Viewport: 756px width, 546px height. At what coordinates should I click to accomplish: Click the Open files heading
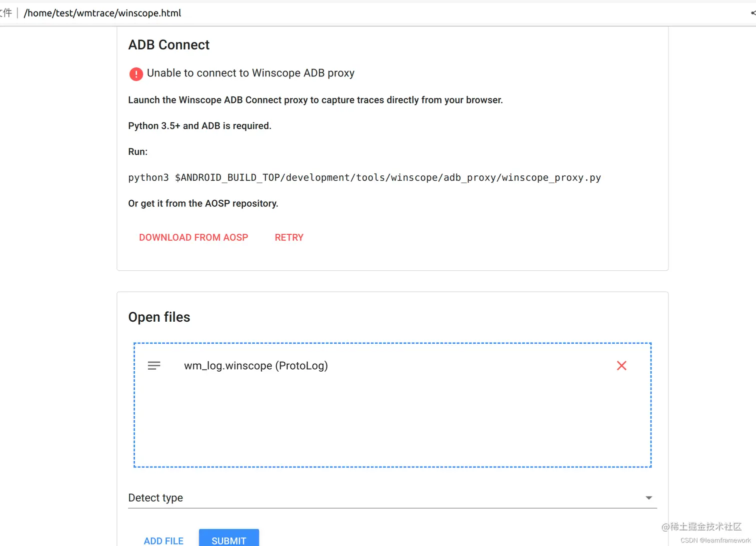point(159,317)
